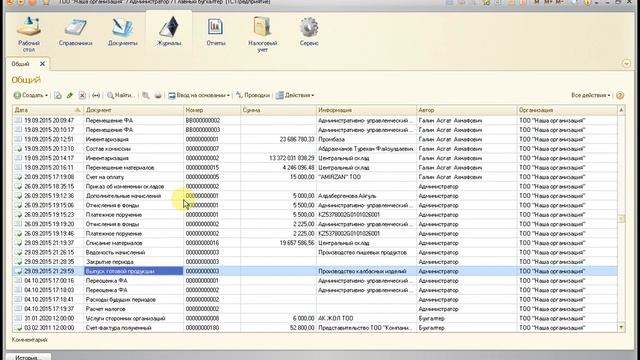The image size is (640, 360).
Task: Select the Услуги сторонних организаций row
Action: [x=315, y=318]
